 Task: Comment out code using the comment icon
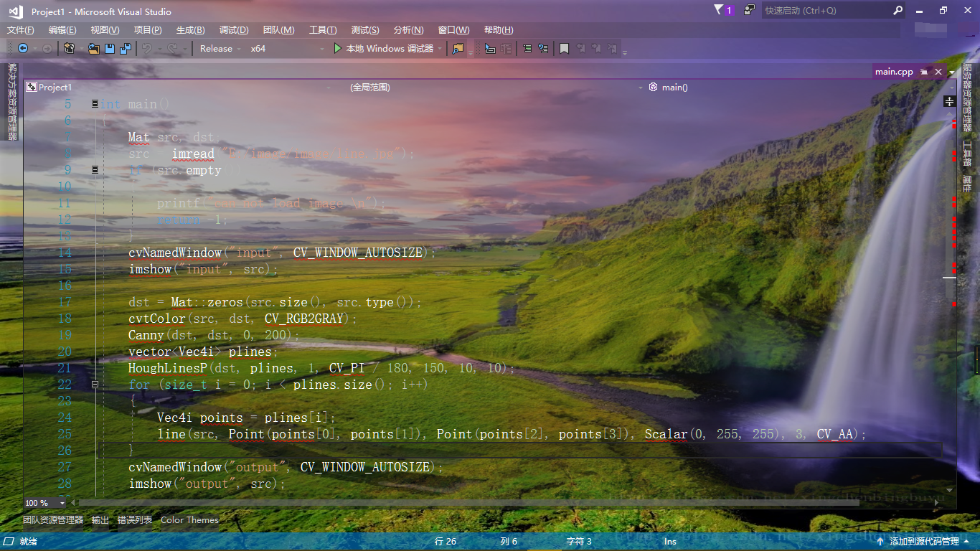[528, 48]
